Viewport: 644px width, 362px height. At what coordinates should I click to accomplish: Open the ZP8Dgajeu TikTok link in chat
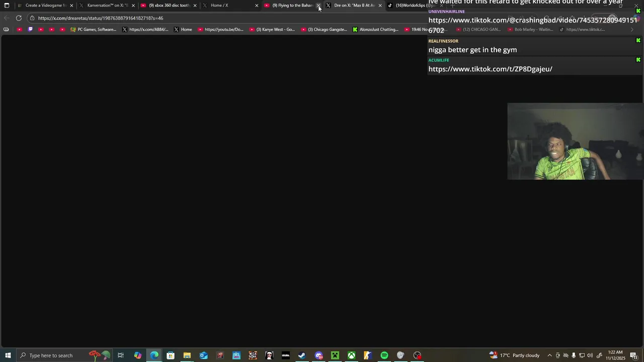[490, 69]
